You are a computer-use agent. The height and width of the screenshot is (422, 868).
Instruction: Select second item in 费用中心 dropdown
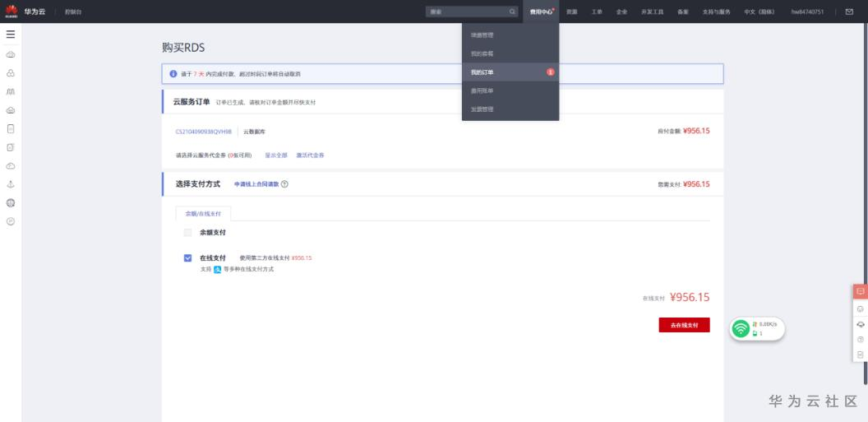(x=510, y=53)
